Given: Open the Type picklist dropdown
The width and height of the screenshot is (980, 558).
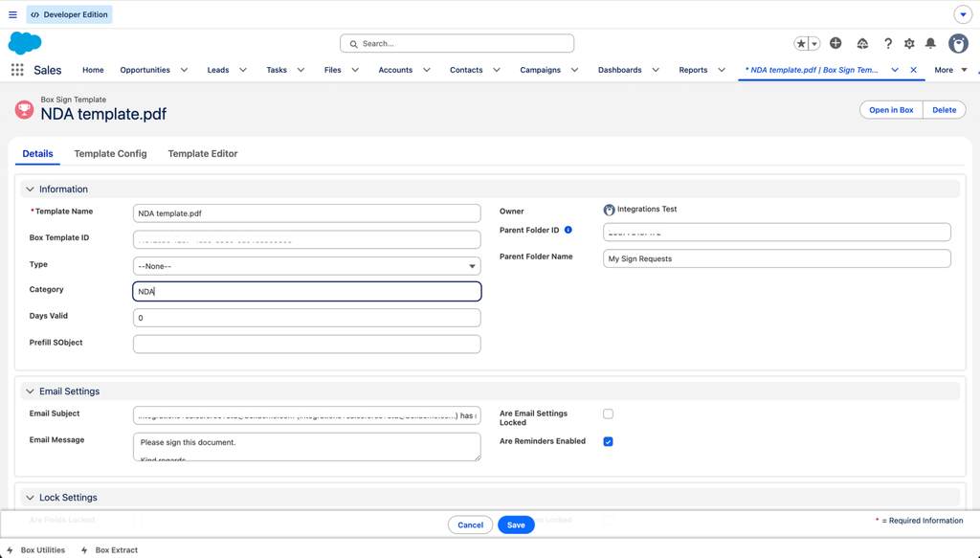Looking at the screenshot, I should coord(307,266).
